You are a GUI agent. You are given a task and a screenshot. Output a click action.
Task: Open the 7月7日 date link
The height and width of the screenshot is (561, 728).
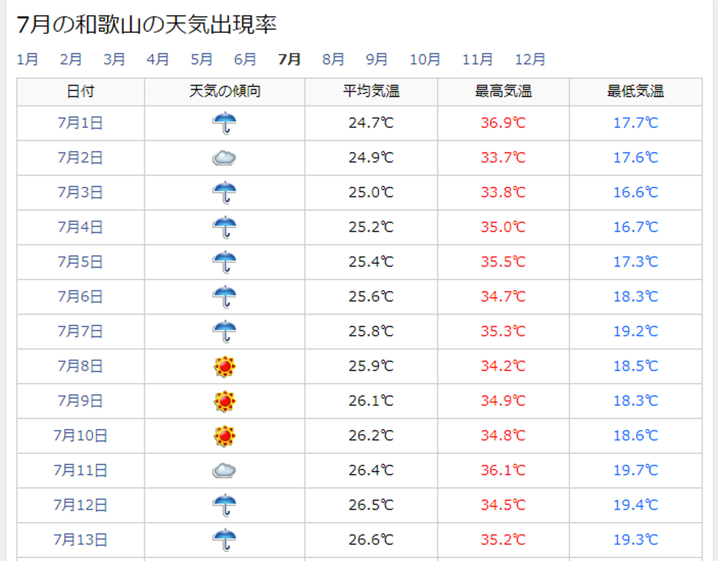[80, 331]
